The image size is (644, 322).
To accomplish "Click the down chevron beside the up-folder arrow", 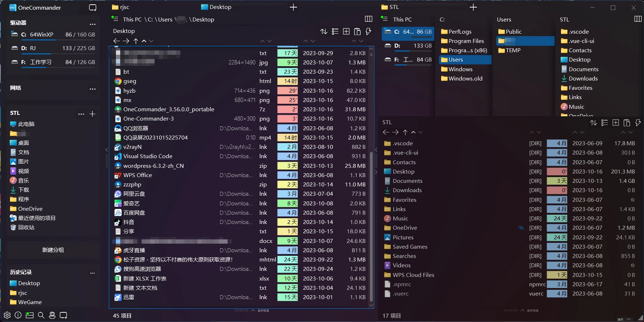I will (151, 41).
